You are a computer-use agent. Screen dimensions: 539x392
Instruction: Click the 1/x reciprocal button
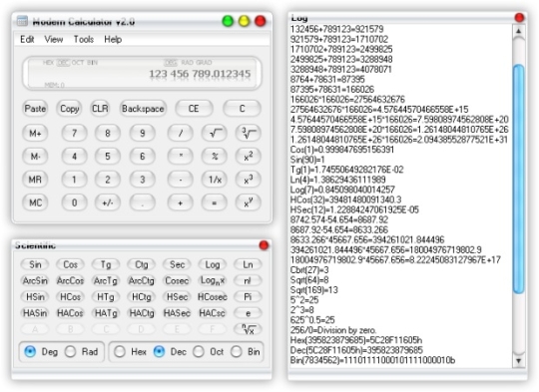point(215,180)
